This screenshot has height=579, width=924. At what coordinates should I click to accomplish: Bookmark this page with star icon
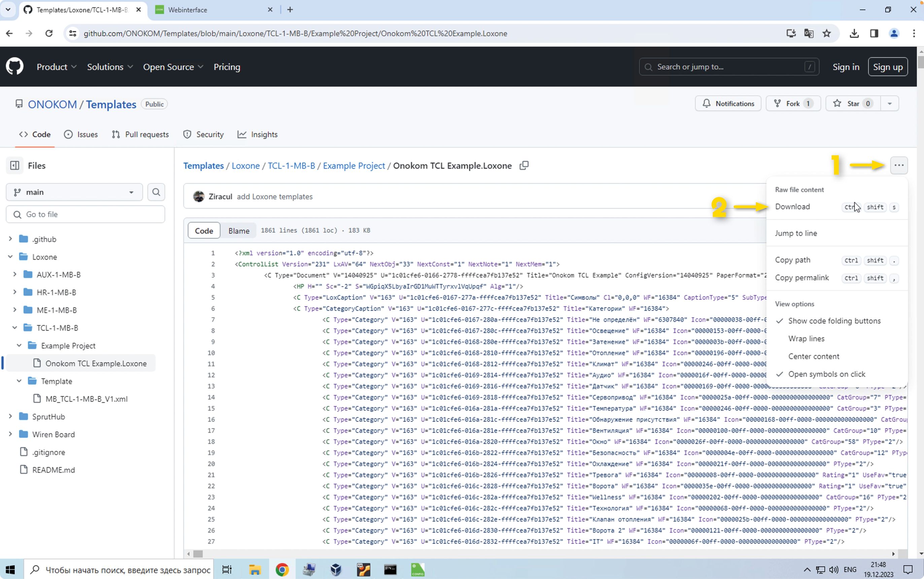[826, 33]
